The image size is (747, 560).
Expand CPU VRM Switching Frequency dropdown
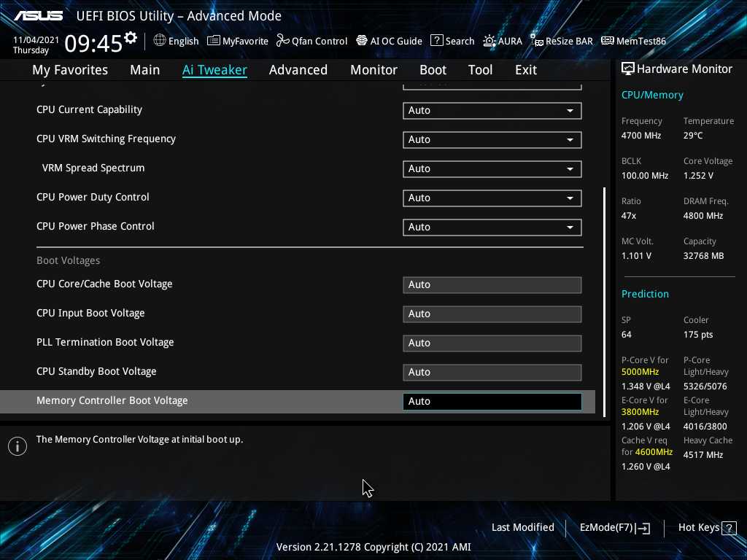click(x=492, y=139)
